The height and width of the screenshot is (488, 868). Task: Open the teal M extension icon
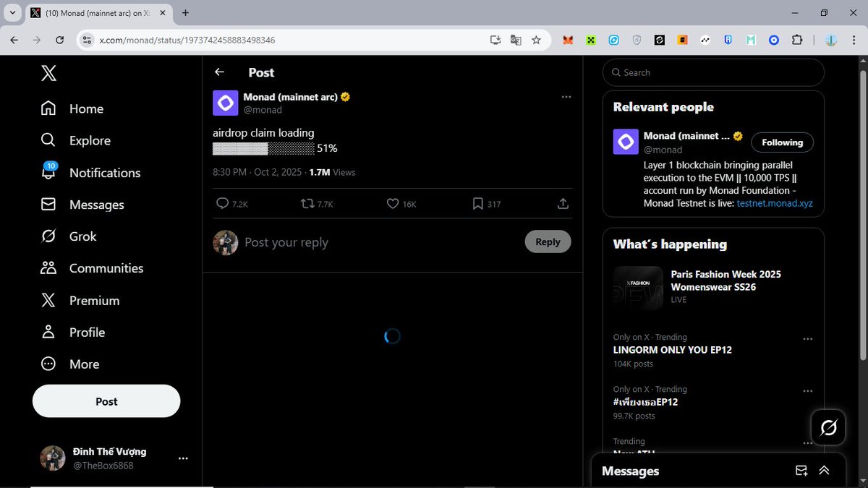point(751,40)
